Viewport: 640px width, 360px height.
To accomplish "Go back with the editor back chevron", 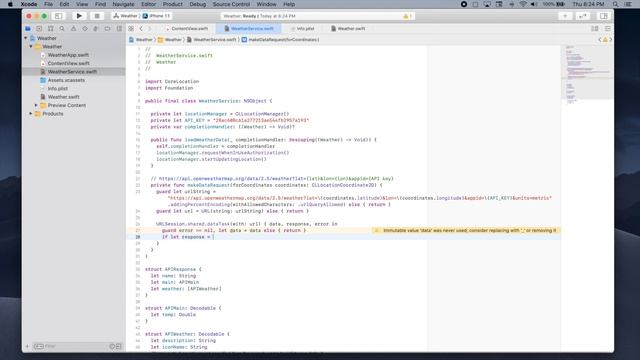I will (141, 29).
